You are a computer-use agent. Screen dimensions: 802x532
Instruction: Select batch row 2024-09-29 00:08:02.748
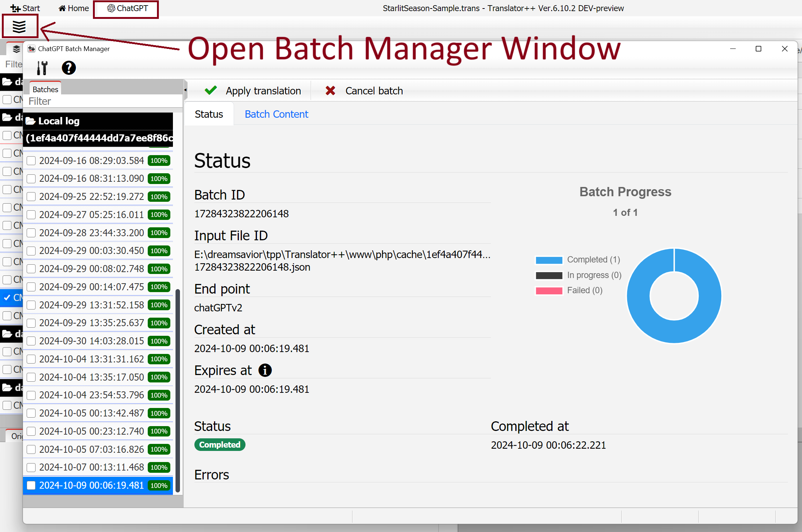pyautogui.click(x=98, y=269)
